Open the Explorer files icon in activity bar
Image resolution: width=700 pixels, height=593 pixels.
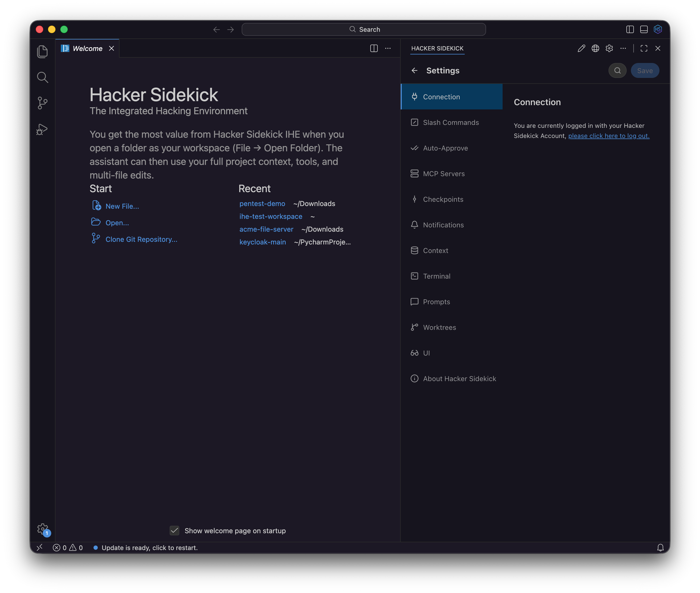tap(42, 52)
